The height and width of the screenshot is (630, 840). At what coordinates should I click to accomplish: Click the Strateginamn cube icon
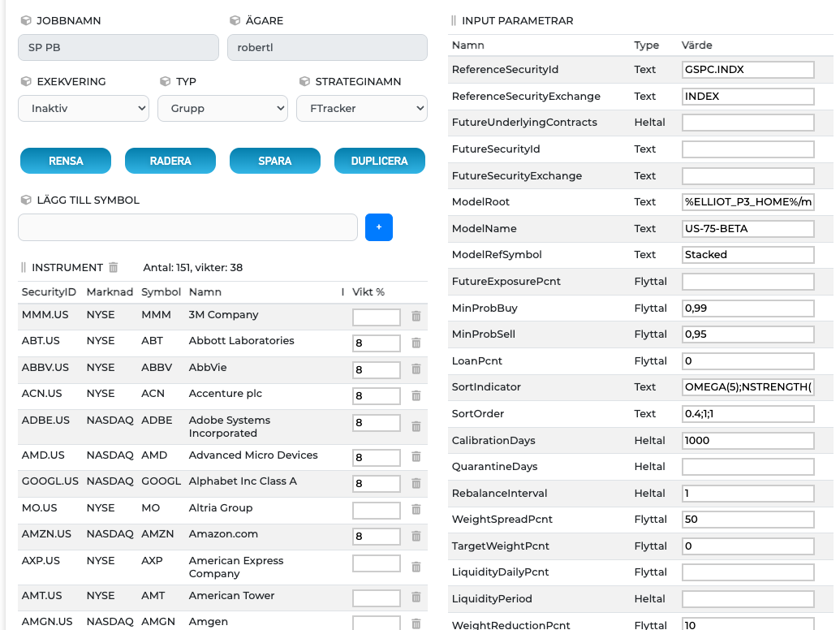pyautogui.click(x=304, y=81)
